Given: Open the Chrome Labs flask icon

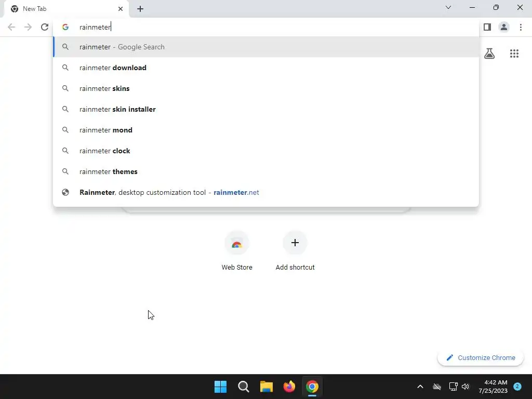Looking at the screenshot, I should [x=489, y=54].
